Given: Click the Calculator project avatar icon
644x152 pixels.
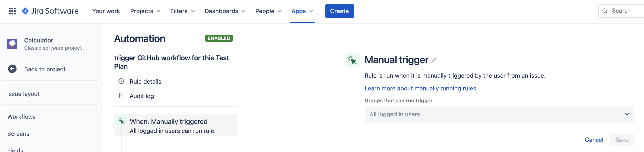Looking at the screenshot, I should pos(12,44).
